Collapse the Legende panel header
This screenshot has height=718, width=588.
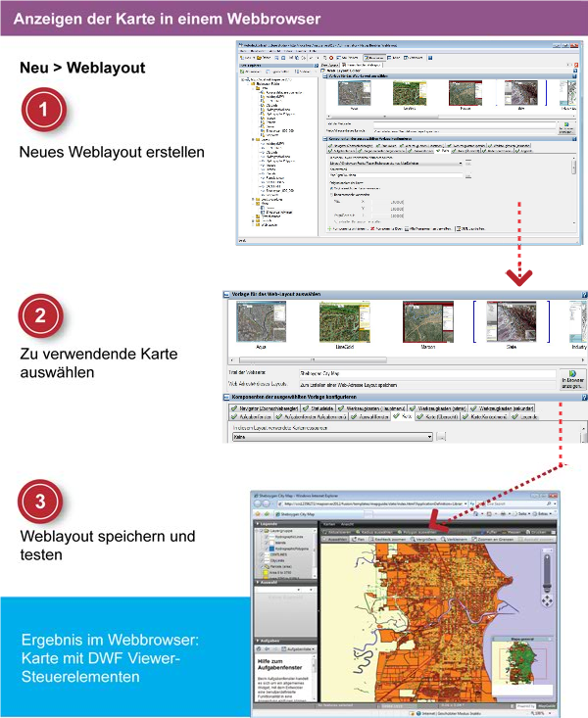[285, 524]
